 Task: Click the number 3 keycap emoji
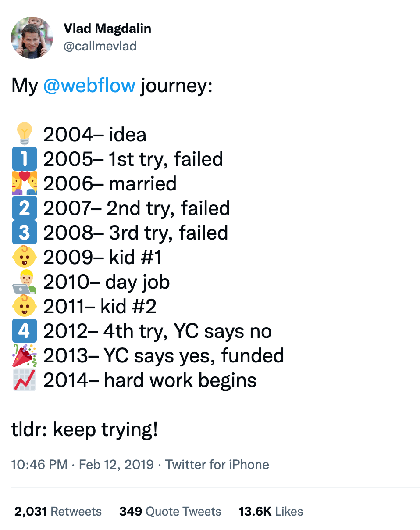pos(25,233)
